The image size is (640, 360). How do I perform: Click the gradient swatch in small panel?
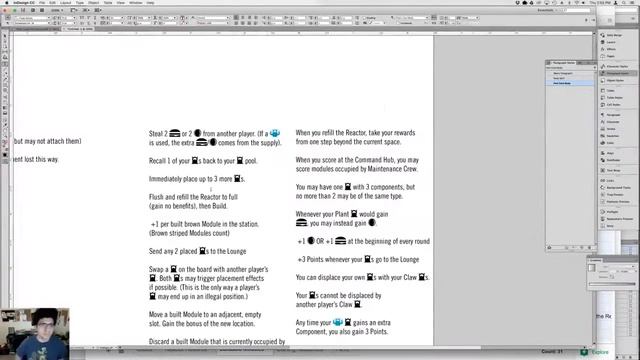[592, 268]
